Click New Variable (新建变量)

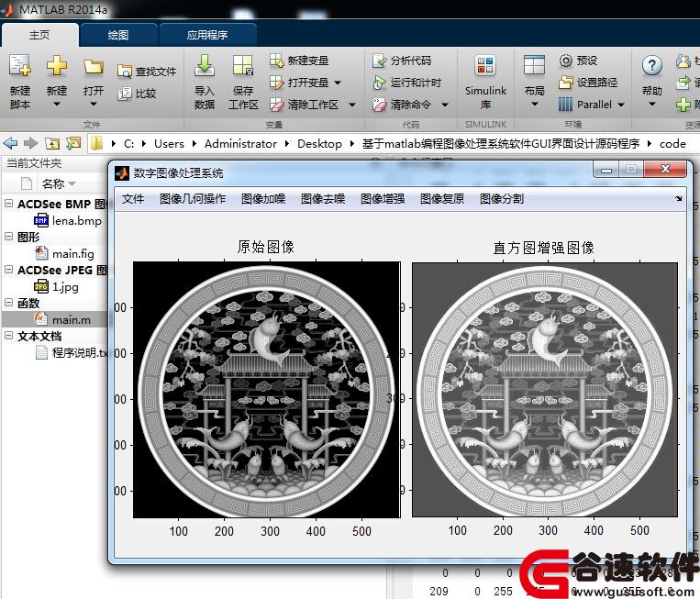coord(299,61)
